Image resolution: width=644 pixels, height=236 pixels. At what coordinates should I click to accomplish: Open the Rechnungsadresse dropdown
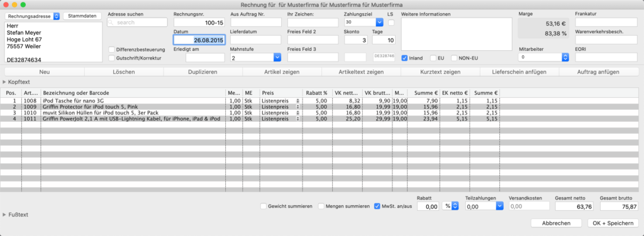coord(33,16)
